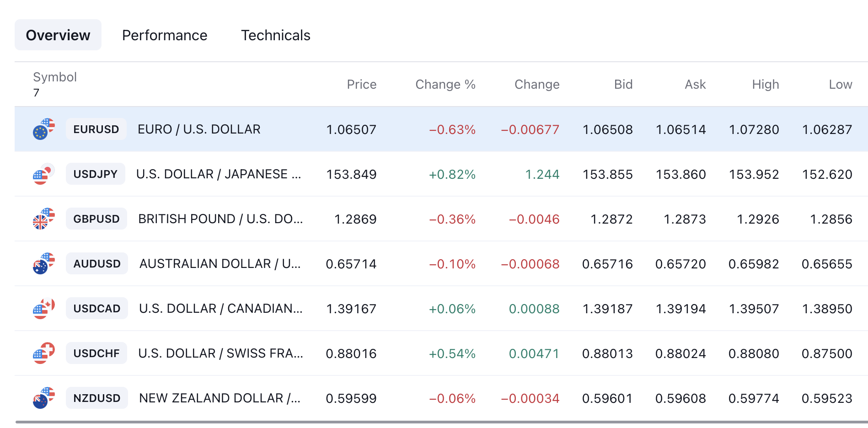Click the AUDUSD flag pair icon

click(x=44, y=263)
